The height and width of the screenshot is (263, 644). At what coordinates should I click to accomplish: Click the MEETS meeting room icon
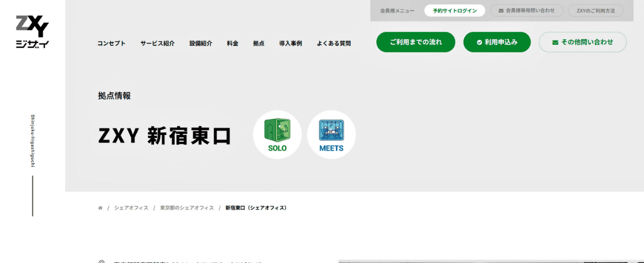tap(331, 134)
